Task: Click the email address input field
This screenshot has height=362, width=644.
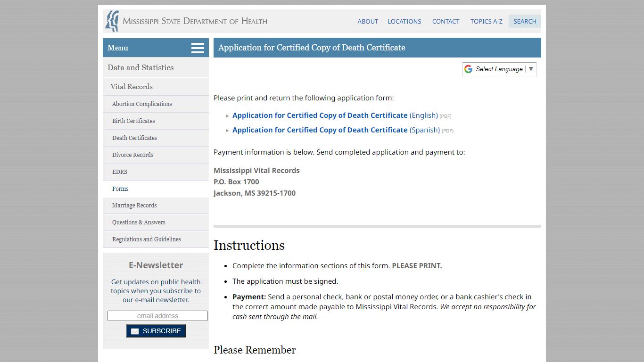Action: pyautogui.click(x=157, y=316)
